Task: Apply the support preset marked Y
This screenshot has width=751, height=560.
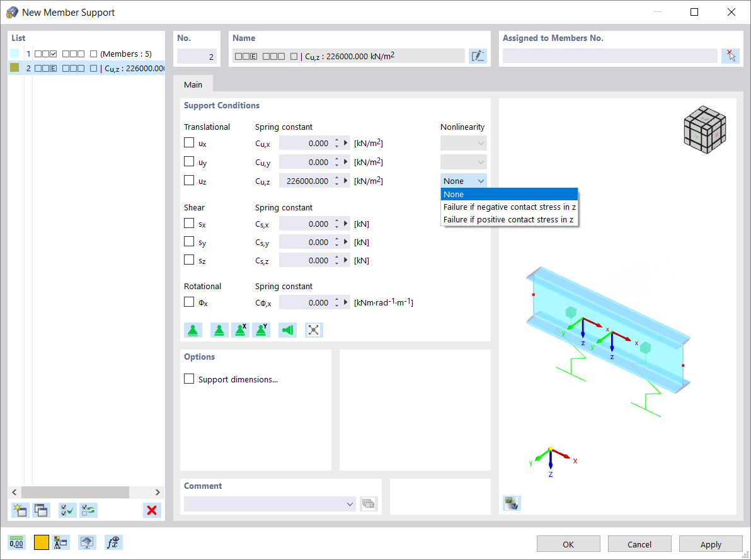Action: pos(261,330)
